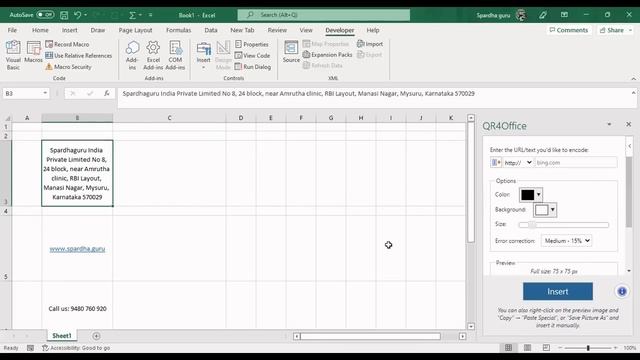Viewport: 640px width, 360px height.
Task: Switch to Normal view
Action: [508, 348]
